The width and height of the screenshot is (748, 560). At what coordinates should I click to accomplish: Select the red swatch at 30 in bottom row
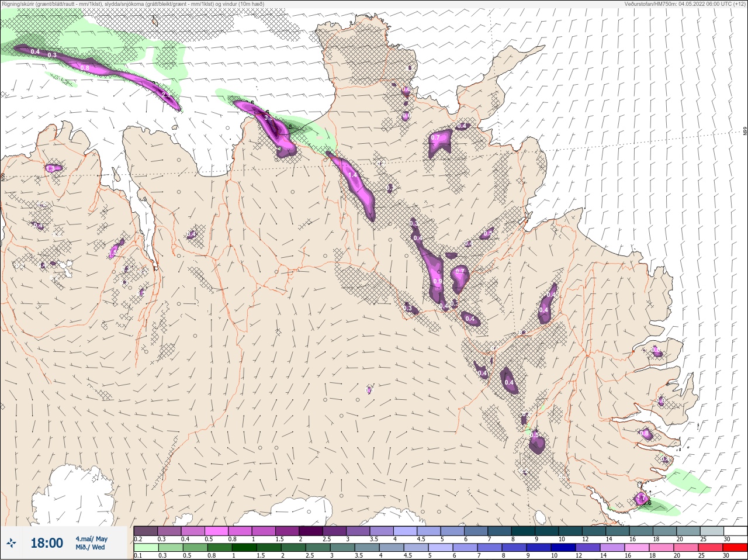736,548
